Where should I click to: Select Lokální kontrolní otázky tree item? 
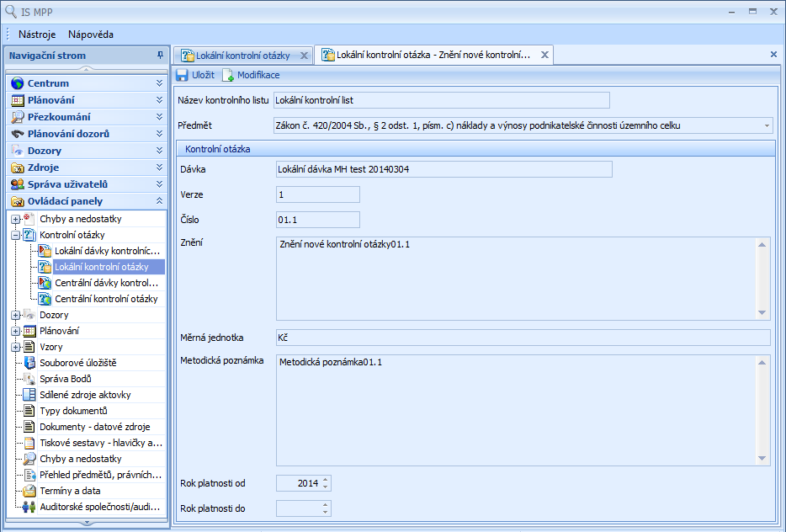tap(102, 267)
